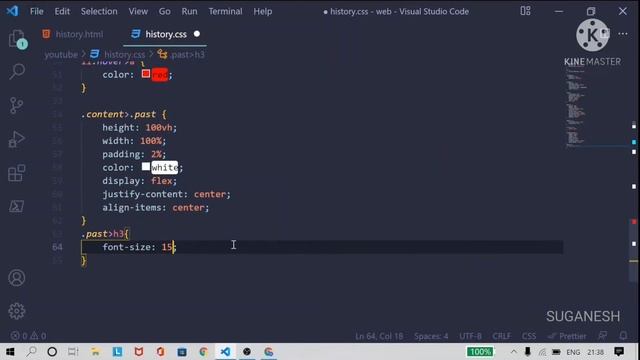Open the taskbar search magnifier
Image resolution: width=640 pixels, height=360 pixels.
31,351
